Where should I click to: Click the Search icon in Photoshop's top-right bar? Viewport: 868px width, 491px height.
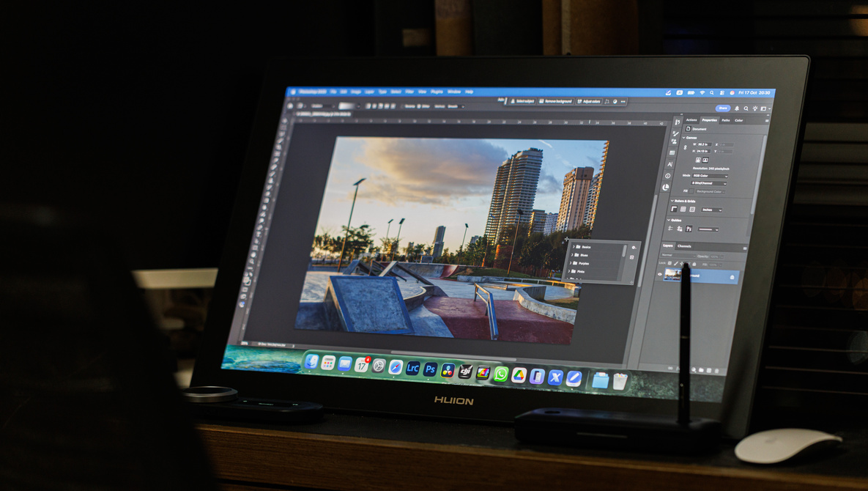pyautogui.click(x=746, y=108)
